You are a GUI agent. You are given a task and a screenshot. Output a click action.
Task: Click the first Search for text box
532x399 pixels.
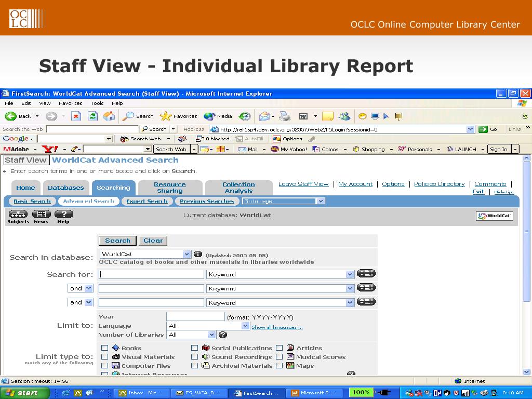pos(151,274)
